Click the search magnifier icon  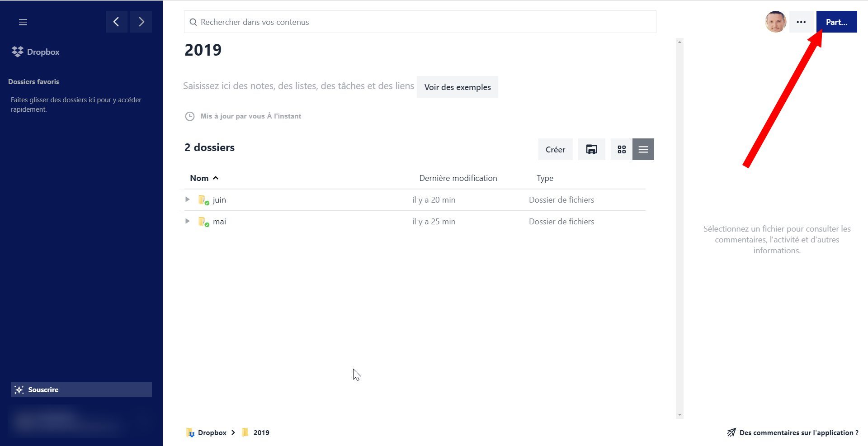click(193, 22)
